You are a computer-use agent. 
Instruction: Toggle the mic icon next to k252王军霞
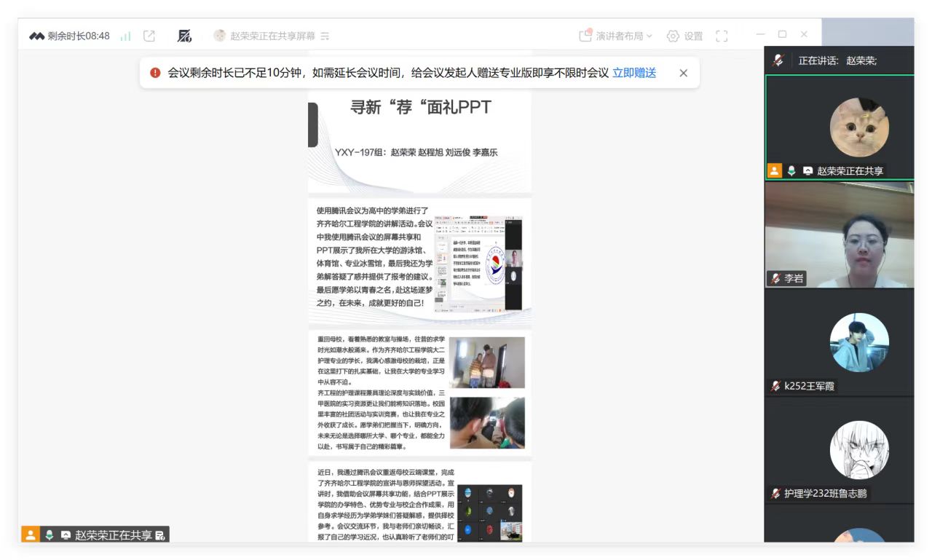pos(775,386)
